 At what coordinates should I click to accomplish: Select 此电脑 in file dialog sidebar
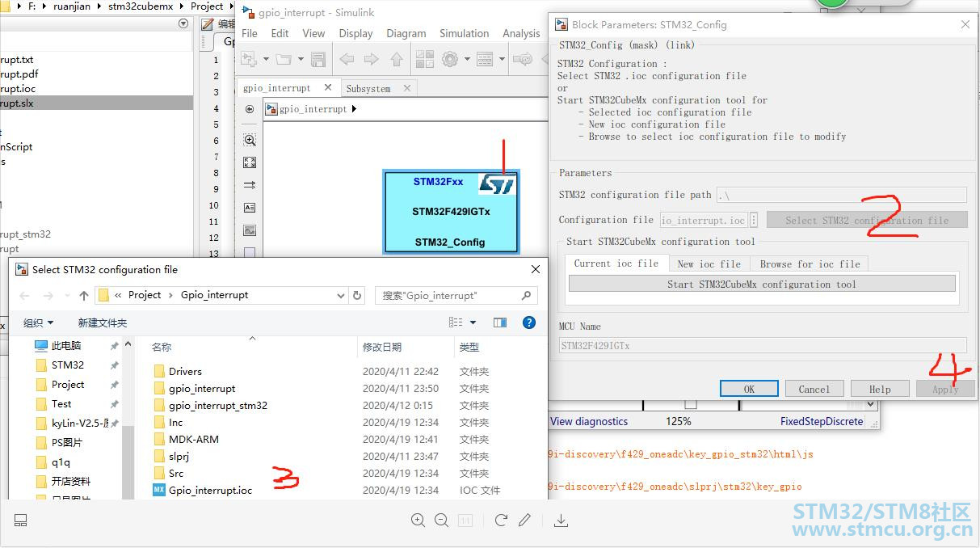[66, 345]
